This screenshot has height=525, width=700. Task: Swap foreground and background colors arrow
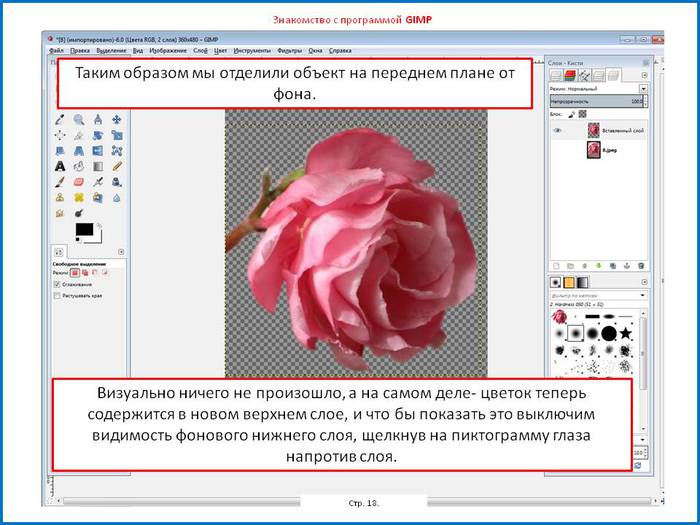point(99,226)
